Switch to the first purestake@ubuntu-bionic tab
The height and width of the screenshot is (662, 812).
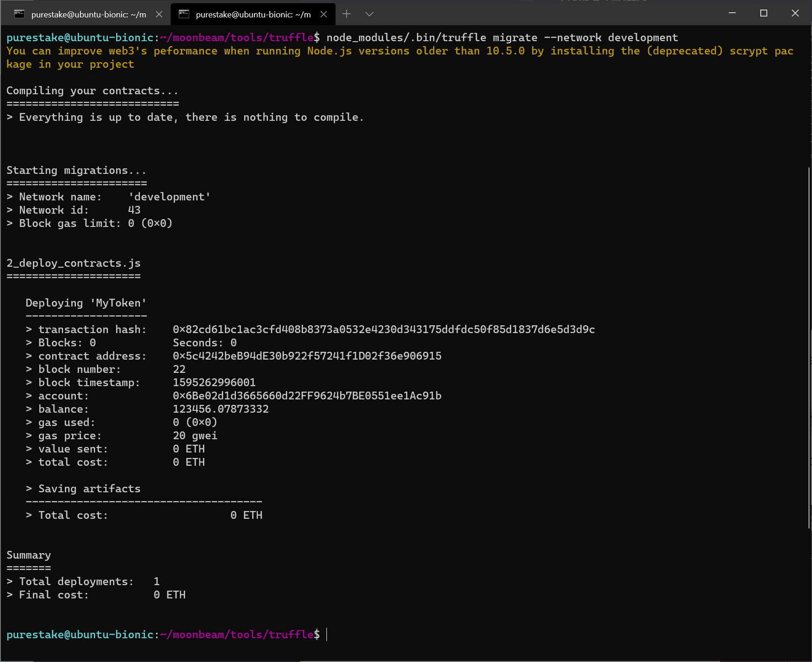click(x=88, y=14)
